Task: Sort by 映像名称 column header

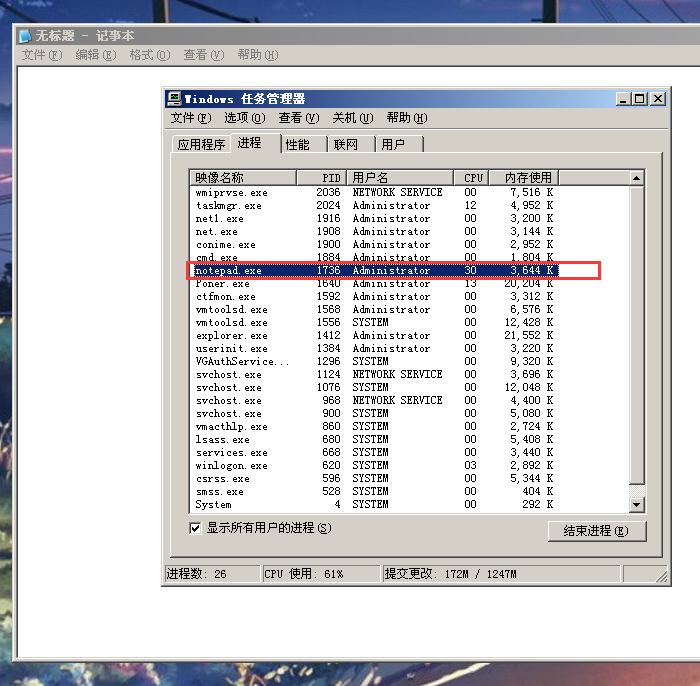Action: [243, 178]
